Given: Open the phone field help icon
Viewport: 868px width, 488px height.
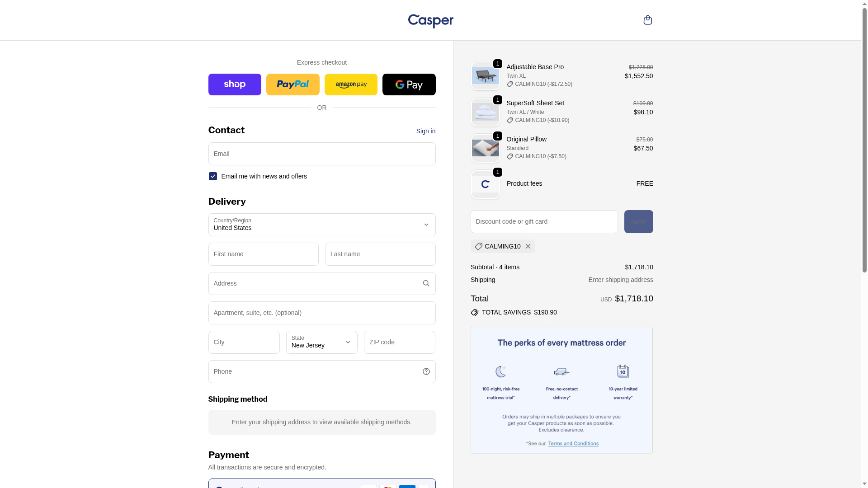Looking at the screenshot, I should coord(426,371).
